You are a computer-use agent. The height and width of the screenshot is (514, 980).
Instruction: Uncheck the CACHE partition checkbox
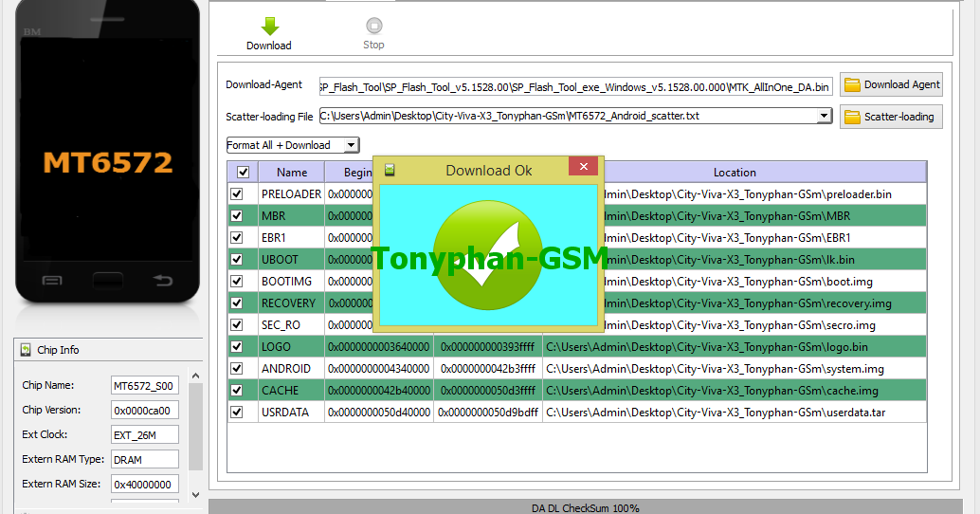pos(236,390)
